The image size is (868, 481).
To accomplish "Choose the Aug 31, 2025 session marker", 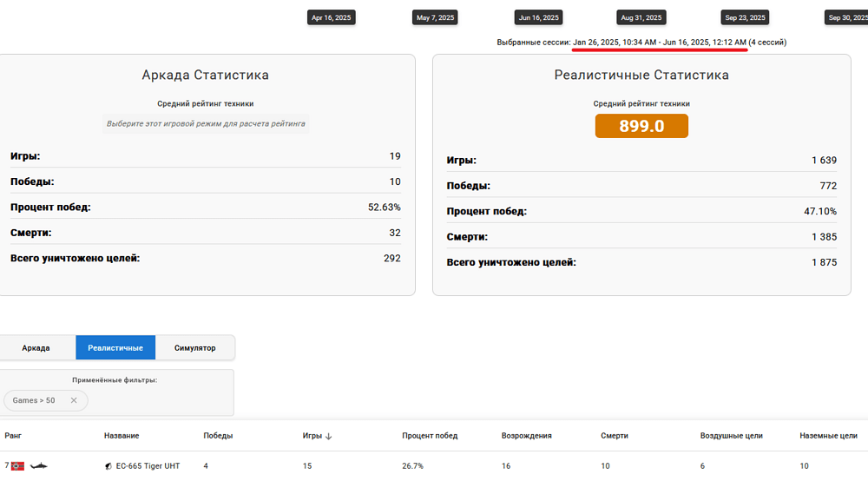I will click(641, 17).
